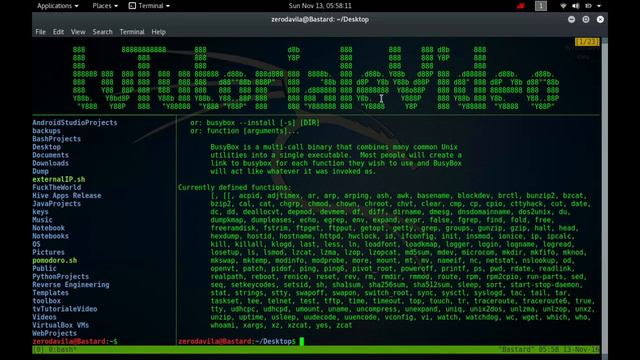
Task: Click the volume speaker icon
Action: point(576,6)
